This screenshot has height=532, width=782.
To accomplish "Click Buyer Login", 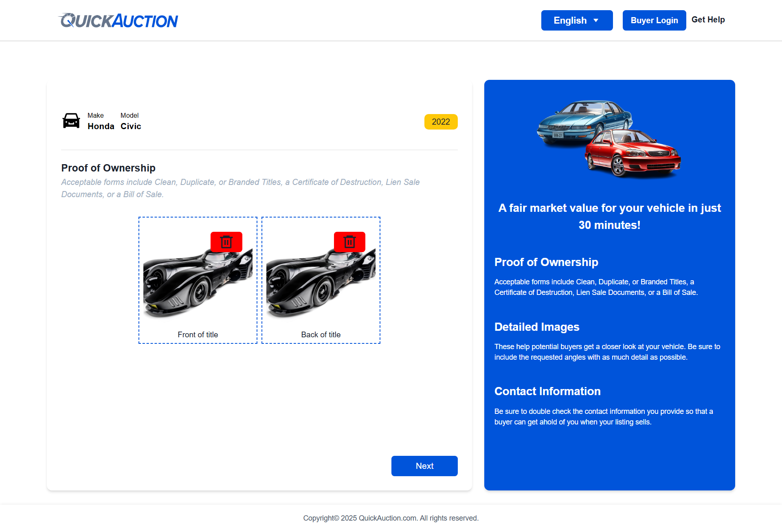I will pos(654,20).
